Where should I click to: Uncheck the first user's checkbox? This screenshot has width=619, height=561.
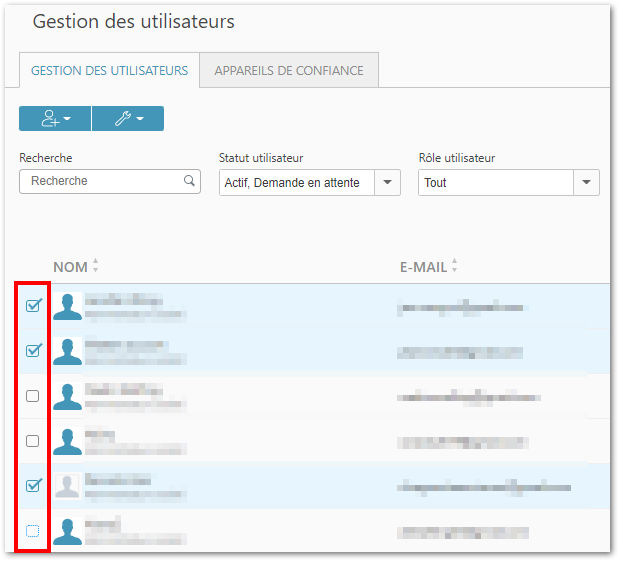[33, 305]
